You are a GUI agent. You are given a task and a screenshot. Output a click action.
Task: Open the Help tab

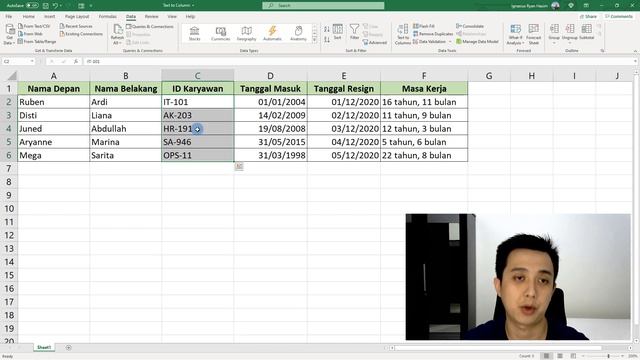pyautogui.click(x=190, y=17)
